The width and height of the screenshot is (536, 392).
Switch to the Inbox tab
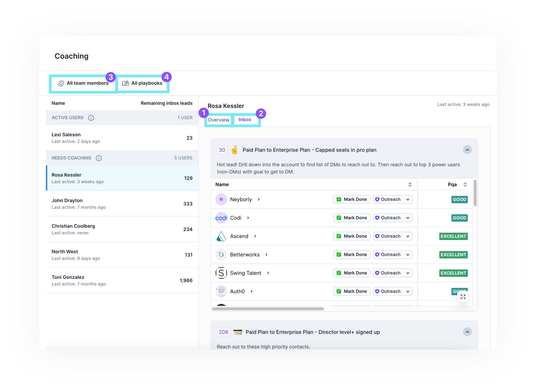245,120
